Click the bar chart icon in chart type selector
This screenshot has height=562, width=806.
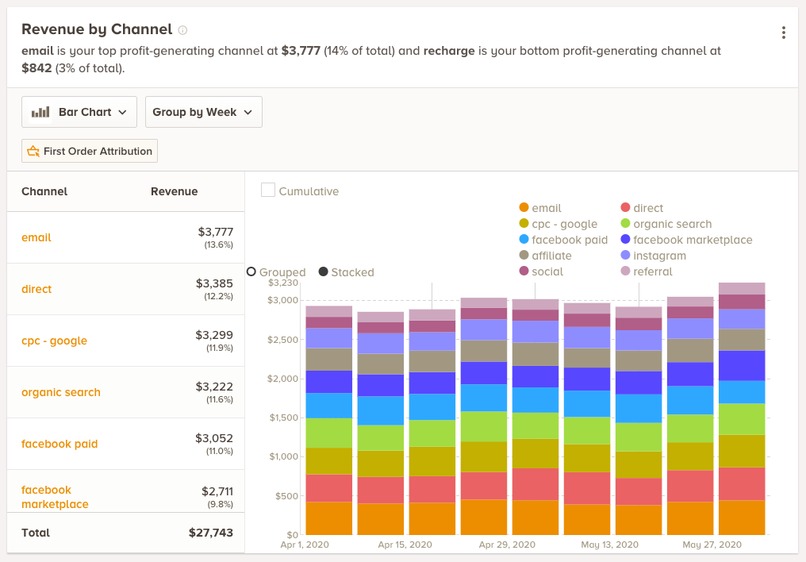point(41,112)
